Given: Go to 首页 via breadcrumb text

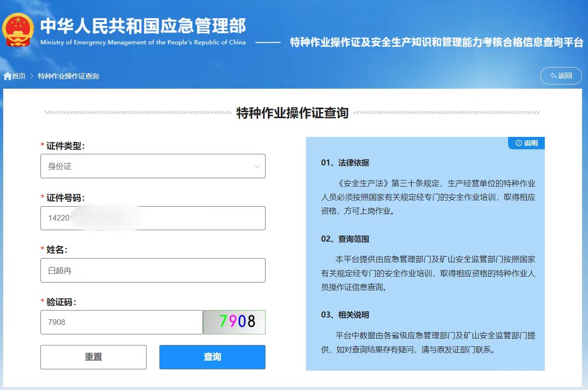Looking at the screenshot, I should coord(19,76).
